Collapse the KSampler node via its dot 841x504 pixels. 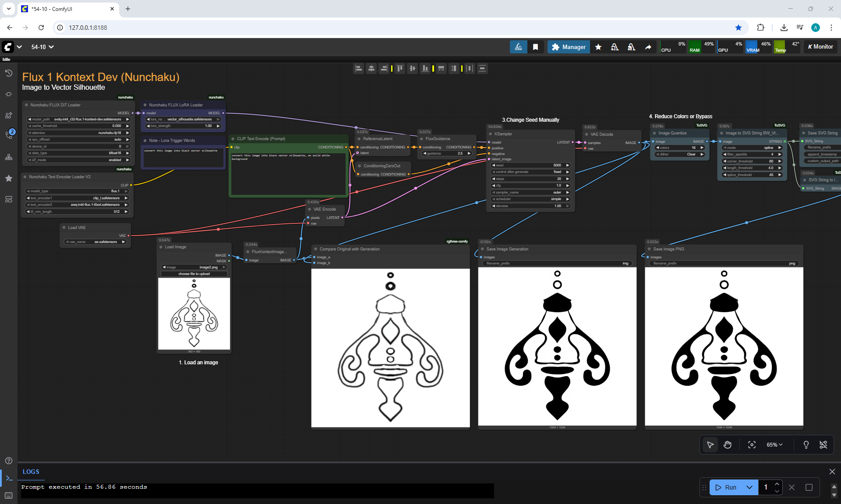click(x=490, y=134)
